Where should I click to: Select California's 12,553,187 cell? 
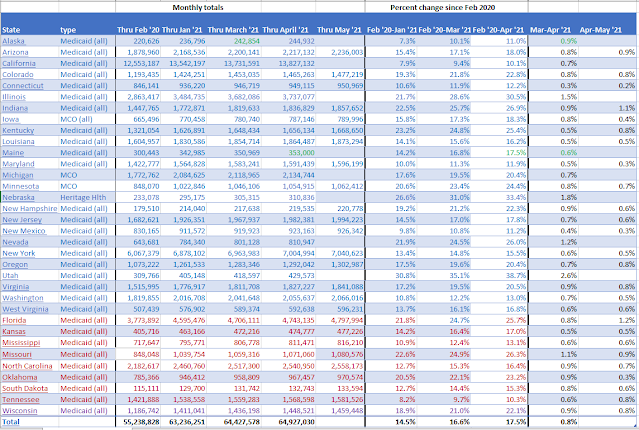[138, 63]
